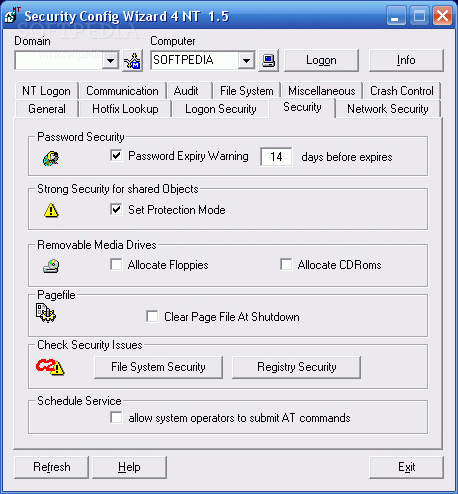Enable Allocate CDRoms
The height and width of the screenshot is (494, 458).
point(286,265)
